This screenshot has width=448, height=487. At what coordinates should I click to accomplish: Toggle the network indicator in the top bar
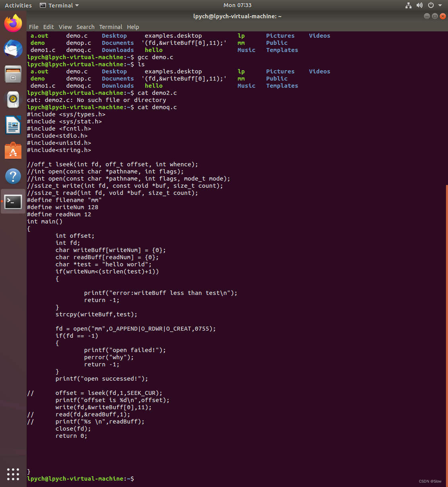[x=408, y=5]
